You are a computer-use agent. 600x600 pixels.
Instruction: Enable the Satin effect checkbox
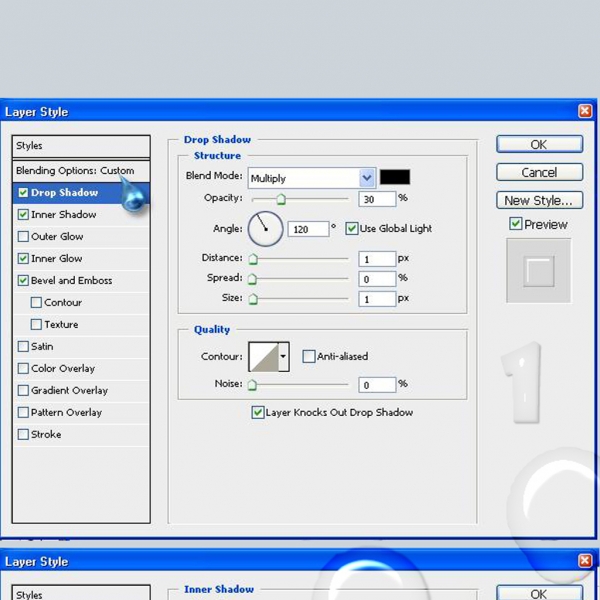click(23, 346)
